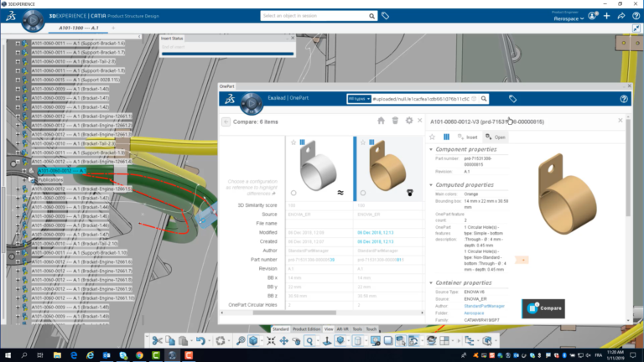This screenshot has height=362, width=644.
Task: Toggle compare columns icon in detail panel toolbar
Action: point(446,137)
